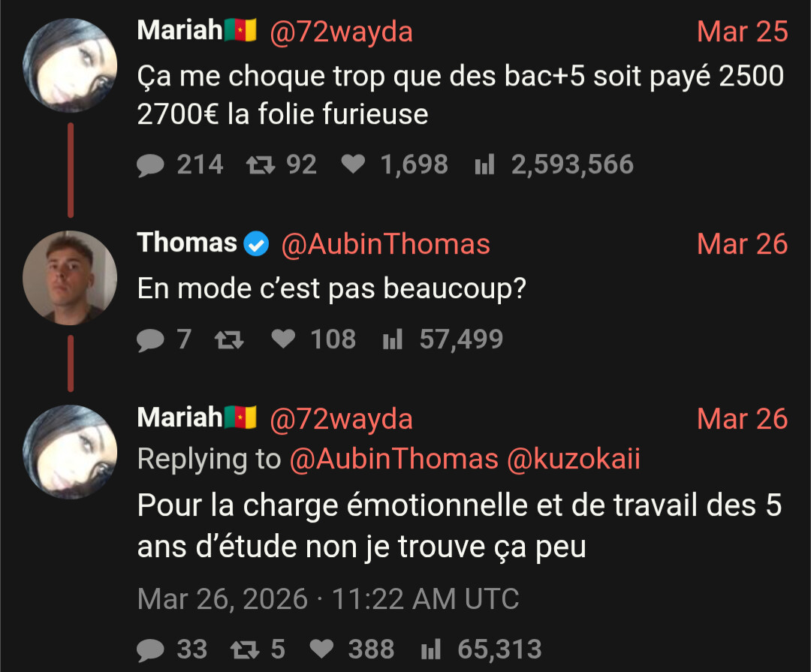The height and width of the screenshot is (672, 811).
Task: Like Thomas's tweet with 108 likes
Action: 283,339
